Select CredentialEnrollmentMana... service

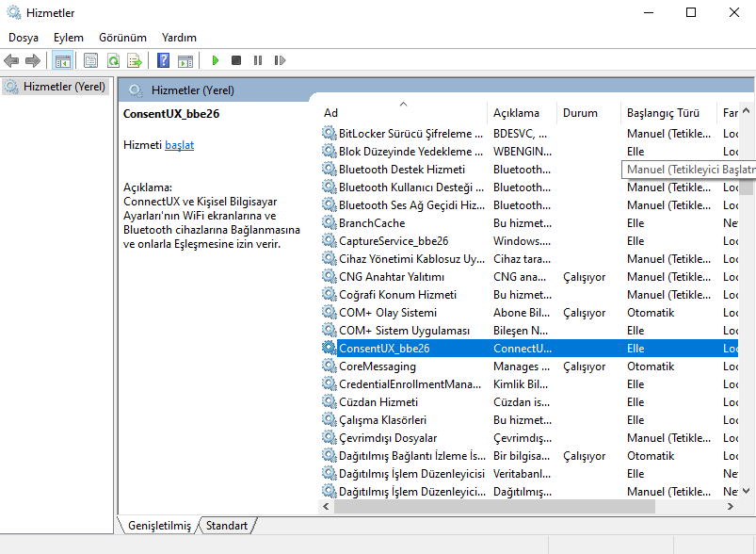pyautogui.click(x=529, y=383)
